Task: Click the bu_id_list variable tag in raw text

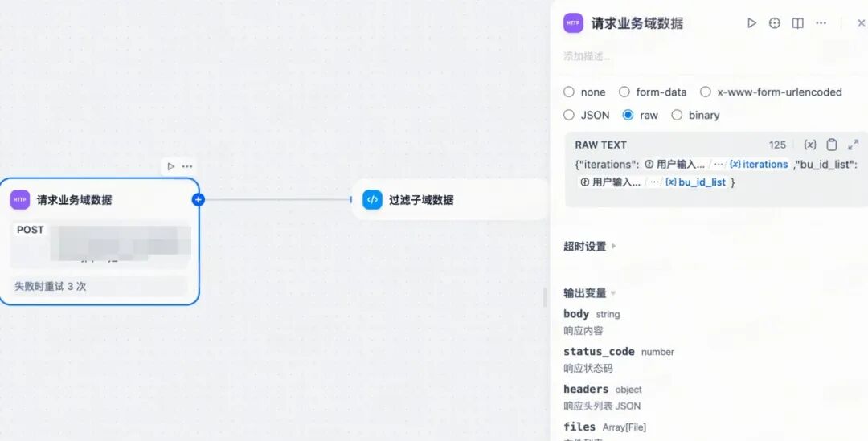Action: click(x=696, y=182)
